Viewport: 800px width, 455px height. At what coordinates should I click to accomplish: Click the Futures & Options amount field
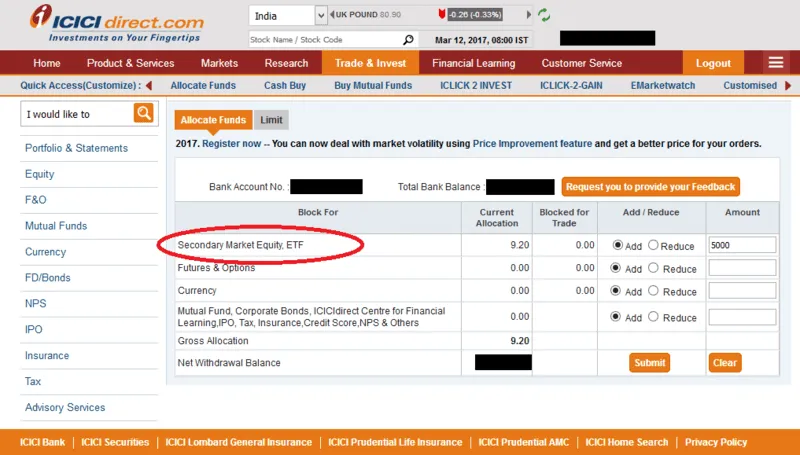click(x=742, y=268)
